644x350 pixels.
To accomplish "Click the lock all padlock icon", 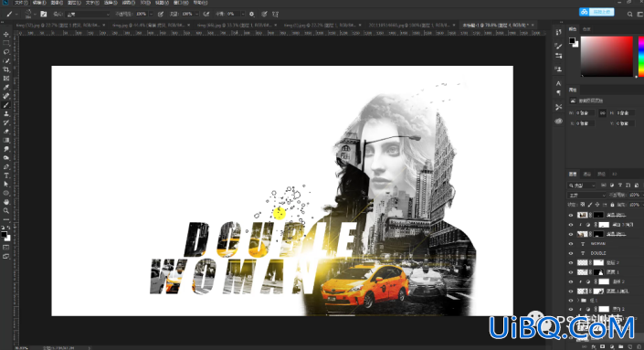I will point(612,205).
